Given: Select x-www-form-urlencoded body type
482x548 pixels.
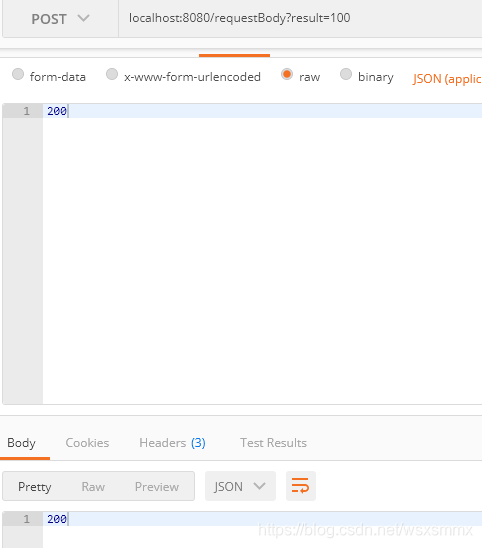Looking at the screenshot, I should click(112, 74).
